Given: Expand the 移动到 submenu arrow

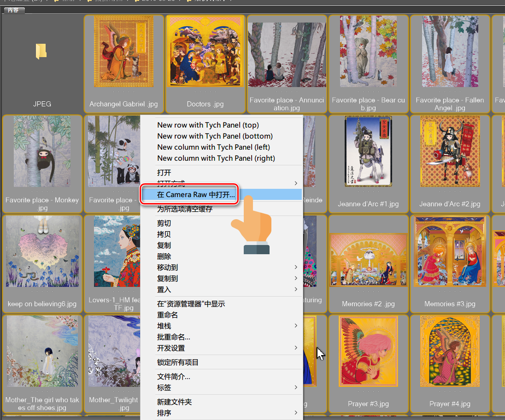Looking at the screenshot, I should click(x=296, y=267).
